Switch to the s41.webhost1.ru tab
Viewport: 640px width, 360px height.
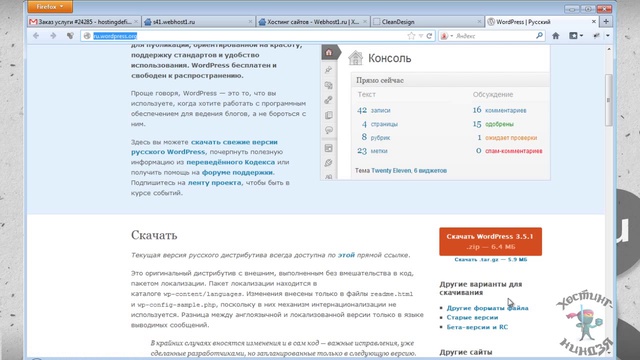click(198, 22)
